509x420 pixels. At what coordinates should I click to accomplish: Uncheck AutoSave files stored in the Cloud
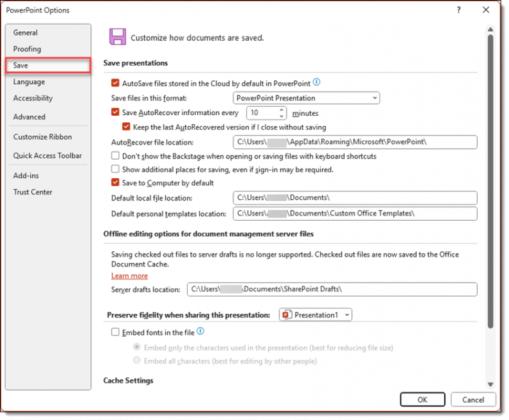(x=115, y=83)
